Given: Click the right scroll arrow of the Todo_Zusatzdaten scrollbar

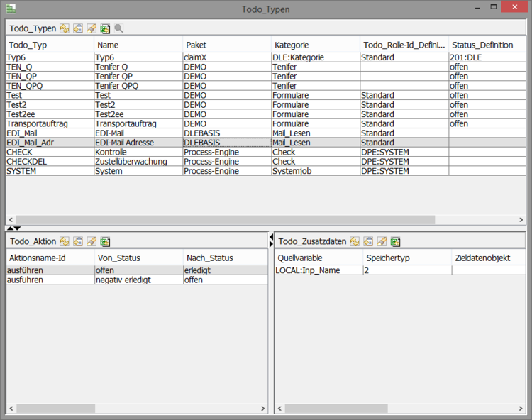Looking at the screenshot, I should point(520,409).
